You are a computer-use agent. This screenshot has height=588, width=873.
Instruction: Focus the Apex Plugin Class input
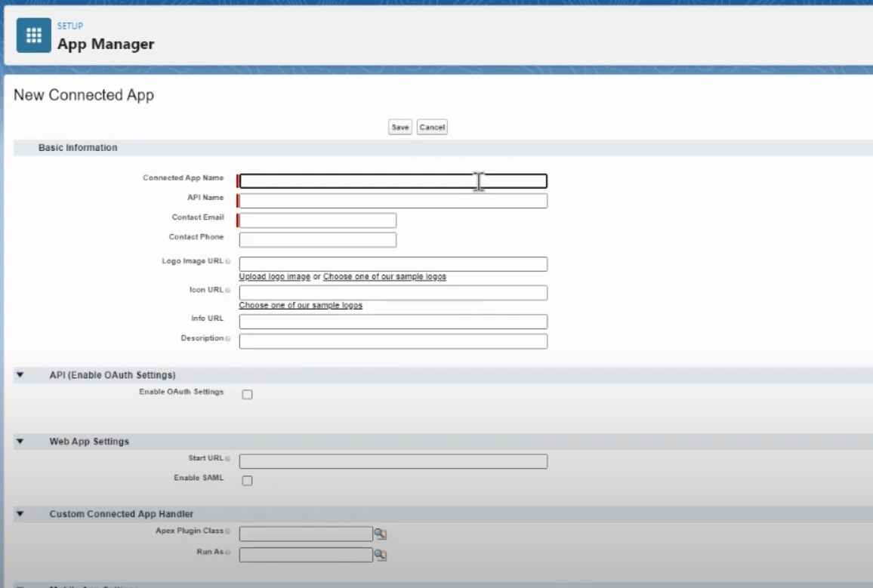(306, 534)
